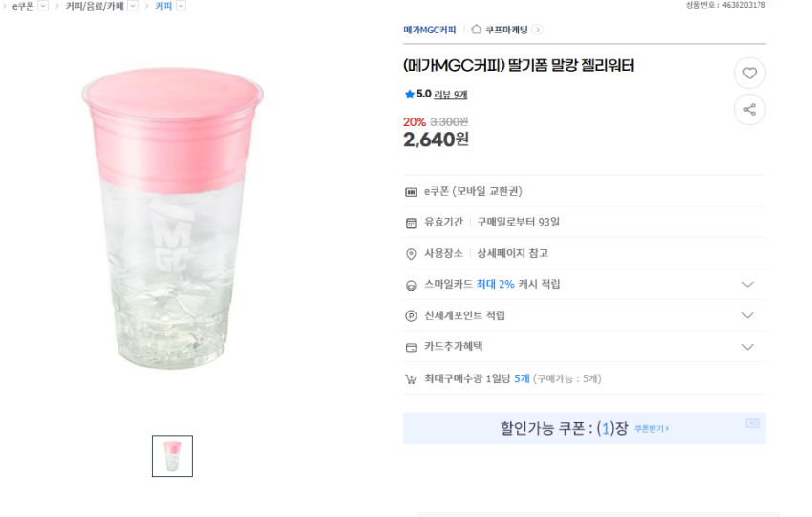Click the 쿠프마케팅 seller link
Screen dimensions: 812x517
pyautogui.click(x=506, y=30)
